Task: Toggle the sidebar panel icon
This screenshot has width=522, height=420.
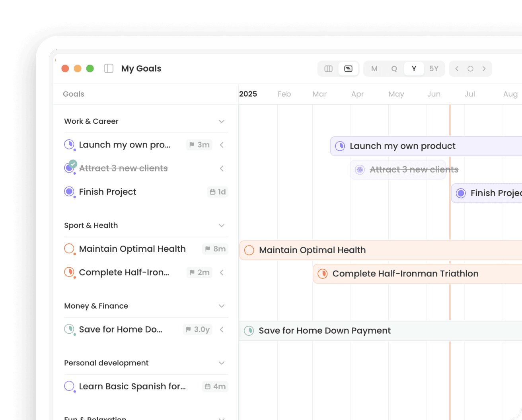Action: click(109, 68)
